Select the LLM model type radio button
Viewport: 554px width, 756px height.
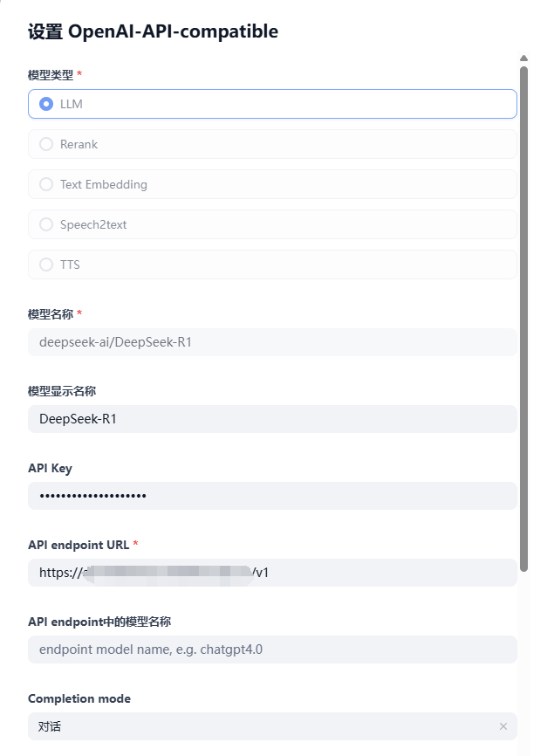[46, 104]
